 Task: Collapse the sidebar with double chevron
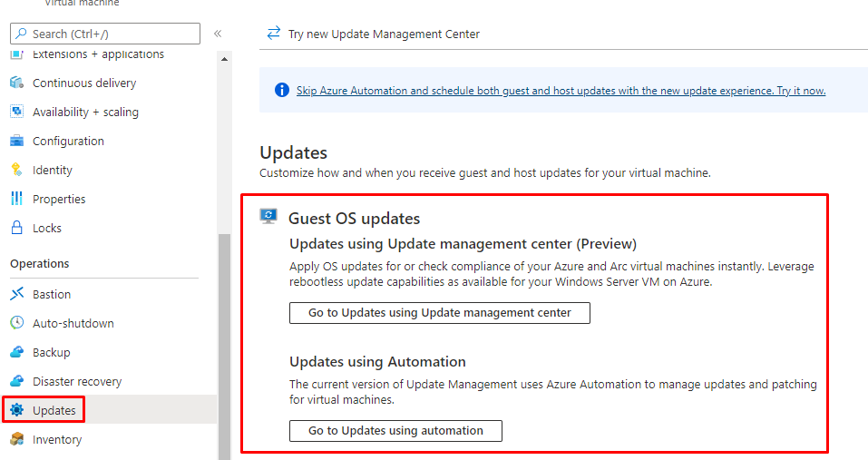[x=218, y=34]
